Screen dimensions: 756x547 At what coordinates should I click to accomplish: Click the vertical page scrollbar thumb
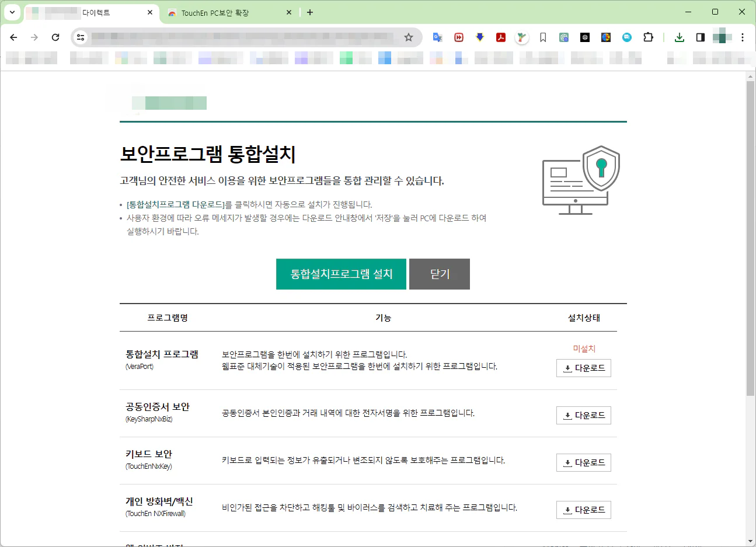(751, 239)
